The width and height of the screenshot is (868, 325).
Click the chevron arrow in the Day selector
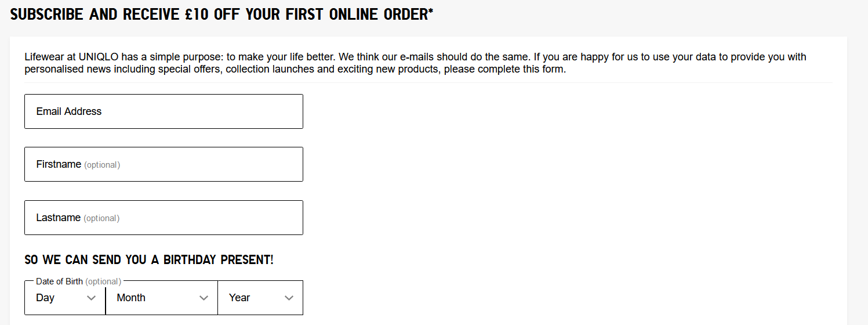pos(91,298)
